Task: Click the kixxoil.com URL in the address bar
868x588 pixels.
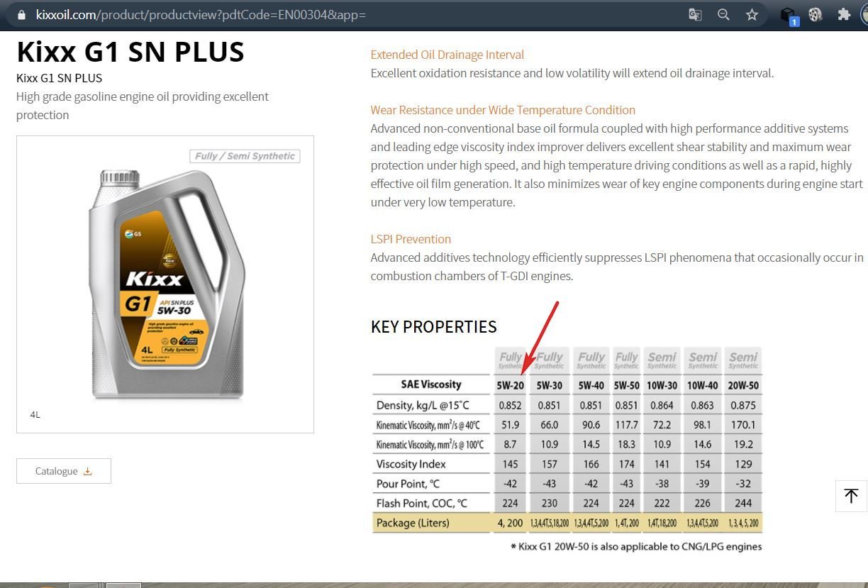Action: click(201, 14)
